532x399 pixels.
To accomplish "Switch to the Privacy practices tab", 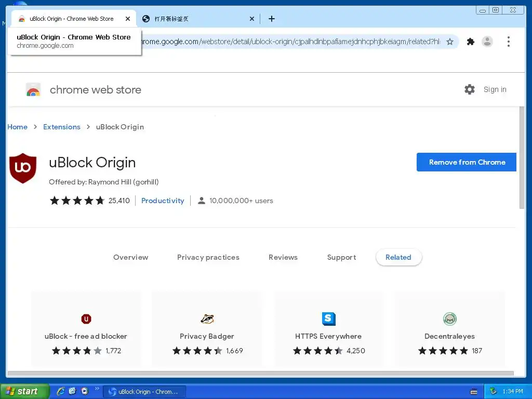I will (x=208, y=257).
